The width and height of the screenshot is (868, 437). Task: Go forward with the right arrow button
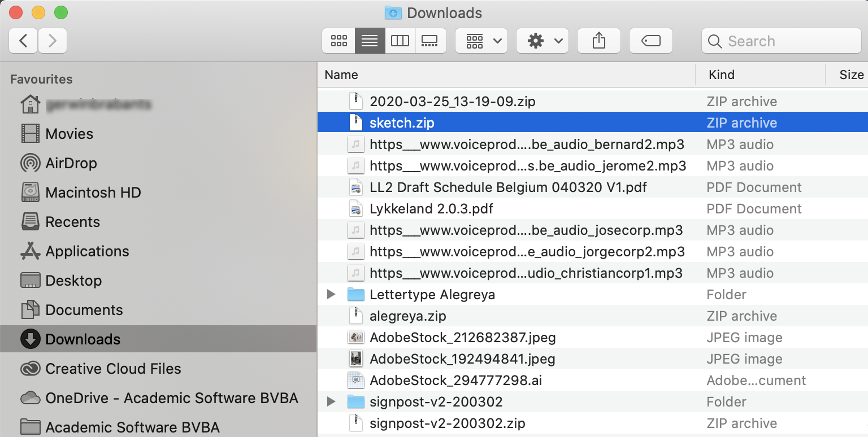[53, 41]
